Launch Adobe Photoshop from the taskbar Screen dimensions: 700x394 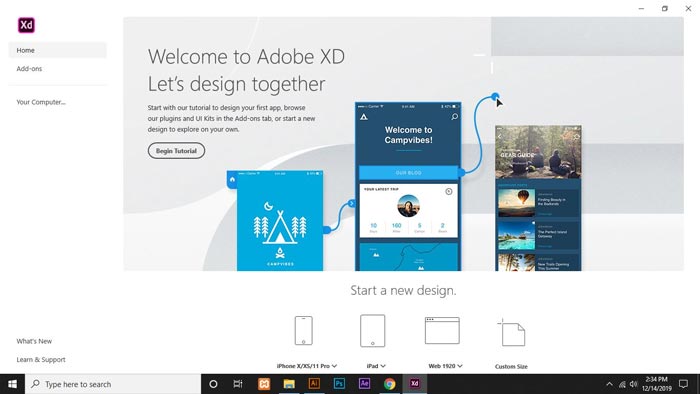click(x=339, y=384)
